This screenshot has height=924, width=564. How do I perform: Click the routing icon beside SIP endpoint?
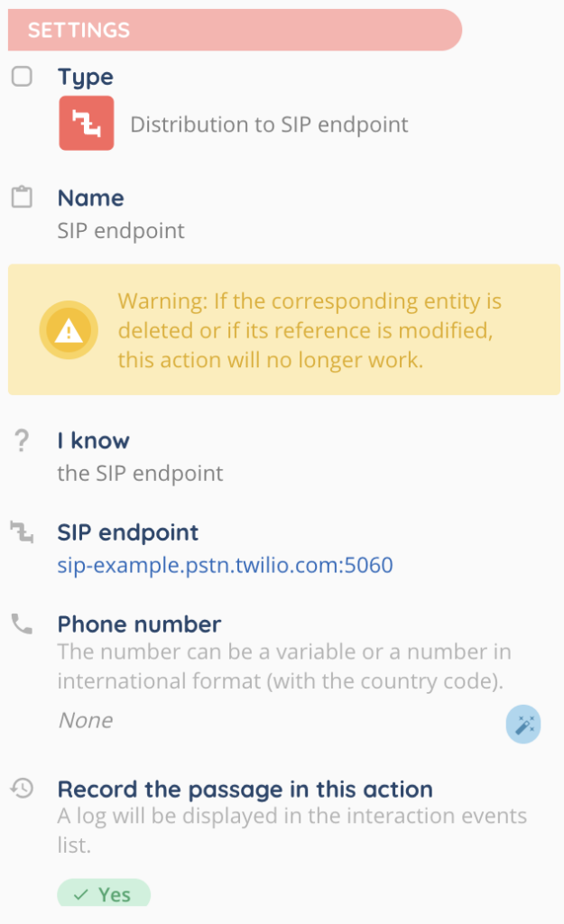tap(22, 532)
